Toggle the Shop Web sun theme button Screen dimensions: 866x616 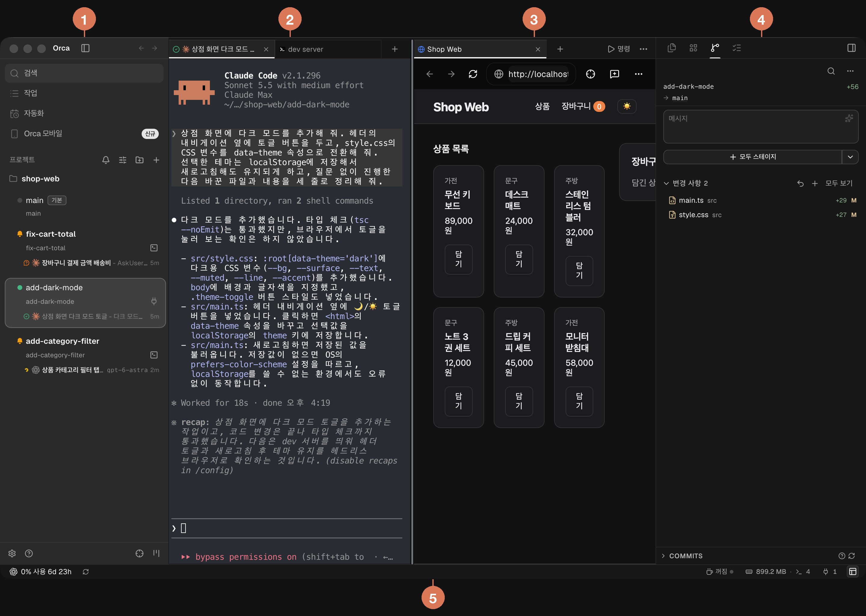pos(627,106)
